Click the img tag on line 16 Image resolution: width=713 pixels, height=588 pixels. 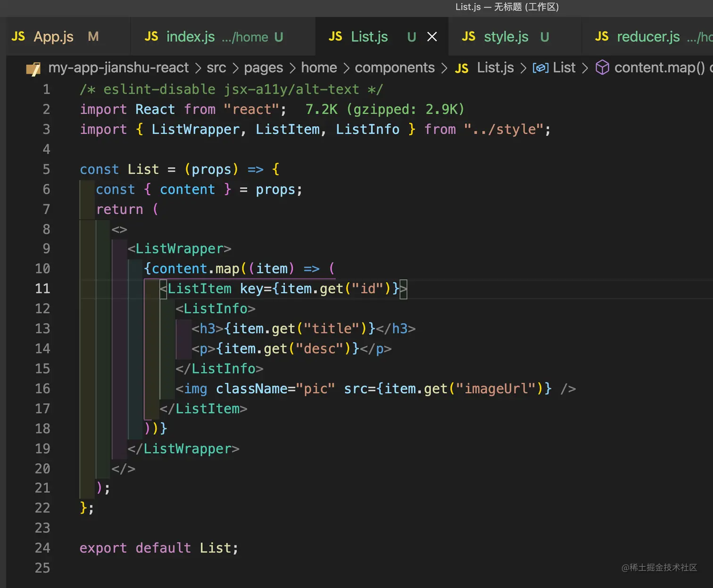376,389
